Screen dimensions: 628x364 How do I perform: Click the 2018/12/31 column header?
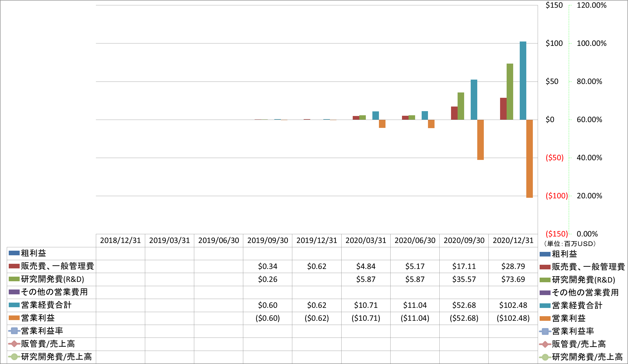pyautogui.click(x=120, y=240)
